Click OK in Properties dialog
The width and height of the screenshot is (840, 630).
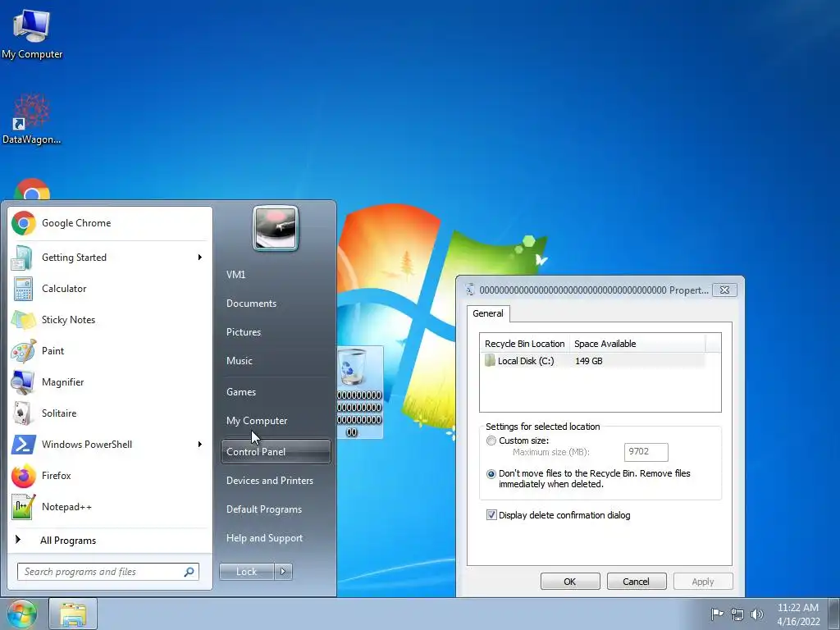tap(570, 582)
